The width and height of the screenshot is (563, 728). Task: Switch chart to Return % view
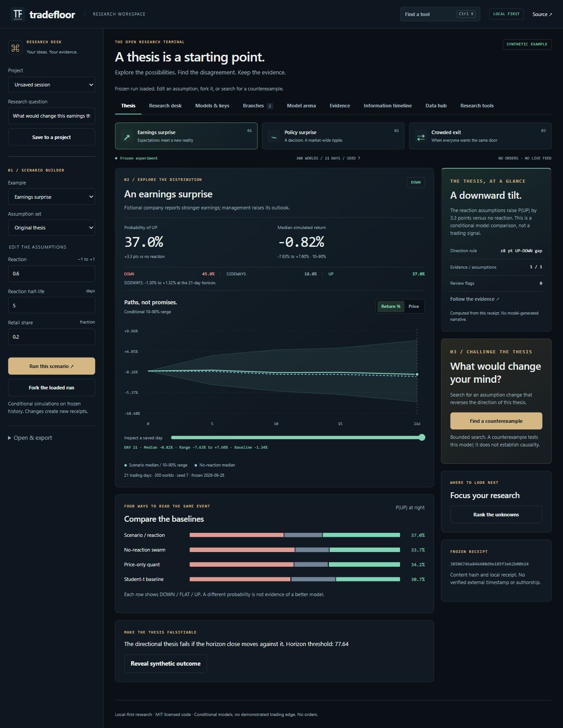coord(391,306)
